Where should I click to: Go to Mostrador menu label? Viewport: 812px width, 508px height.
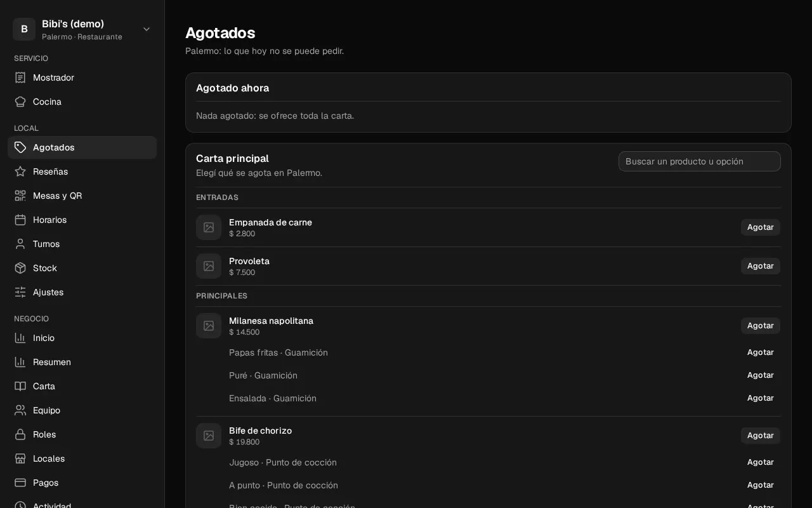click(x=53, y=77)
